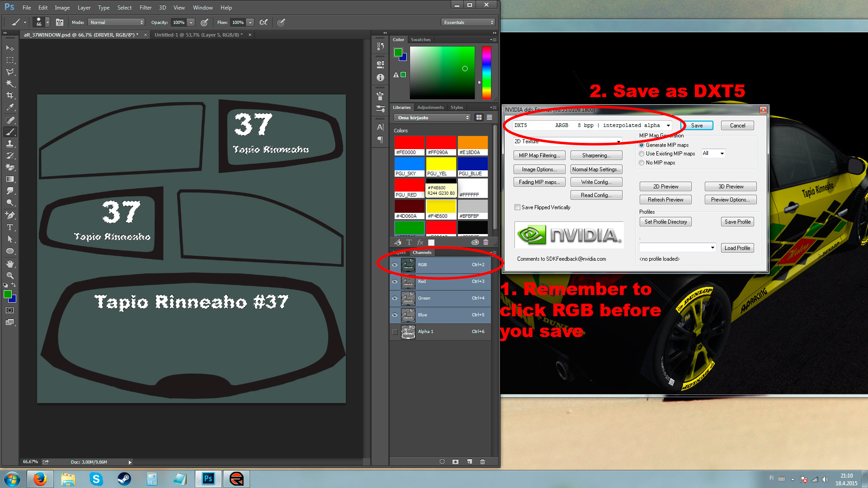Show the Alpha 1 channel
This screenshot has height=488, width=868.
pos(395,332)
